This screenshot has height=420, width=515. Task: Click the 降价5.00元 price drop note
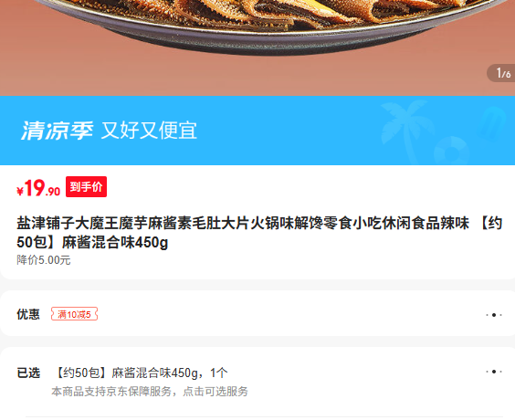pyautogui.click(x=44, y=260)
